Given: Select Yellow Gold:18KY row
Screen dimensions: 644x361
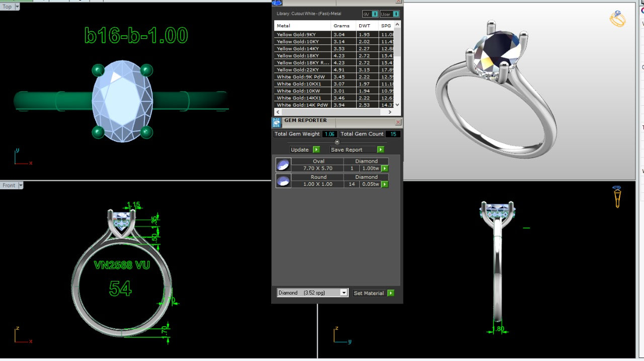Looking at the screenshot, I should click(x=334, y=55).
